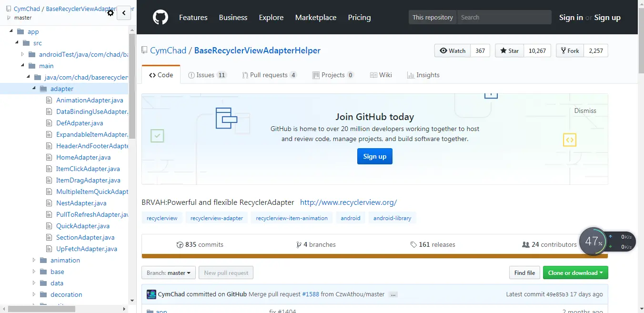
Task: Click the tag icon beside 161 releases
Action: [x=413, y=244]
